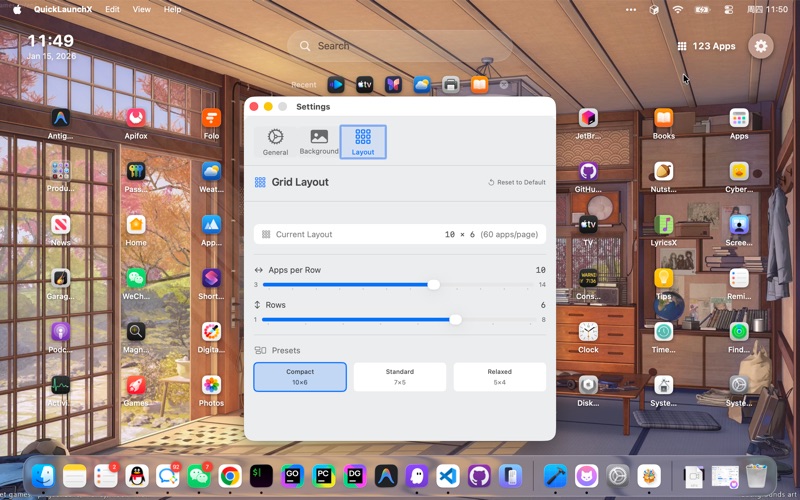800x500 pixels.
Task: Select the Standard 7×5 preset
Action: [400, 377]
